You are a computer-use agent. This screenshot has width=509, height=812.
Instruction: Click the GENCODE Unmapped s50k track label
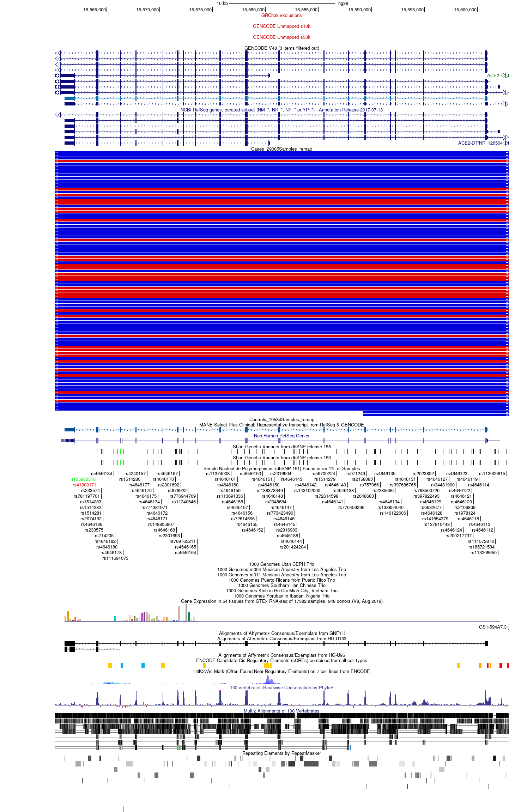pyautogui.click(x=281, y=37)
